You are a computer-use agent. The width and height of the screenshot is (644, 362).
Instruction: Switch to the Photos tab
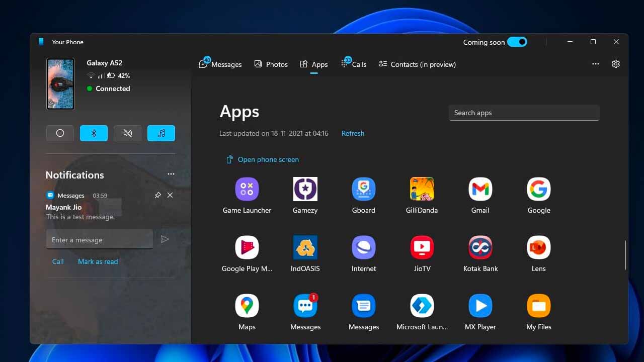[271, 64]
